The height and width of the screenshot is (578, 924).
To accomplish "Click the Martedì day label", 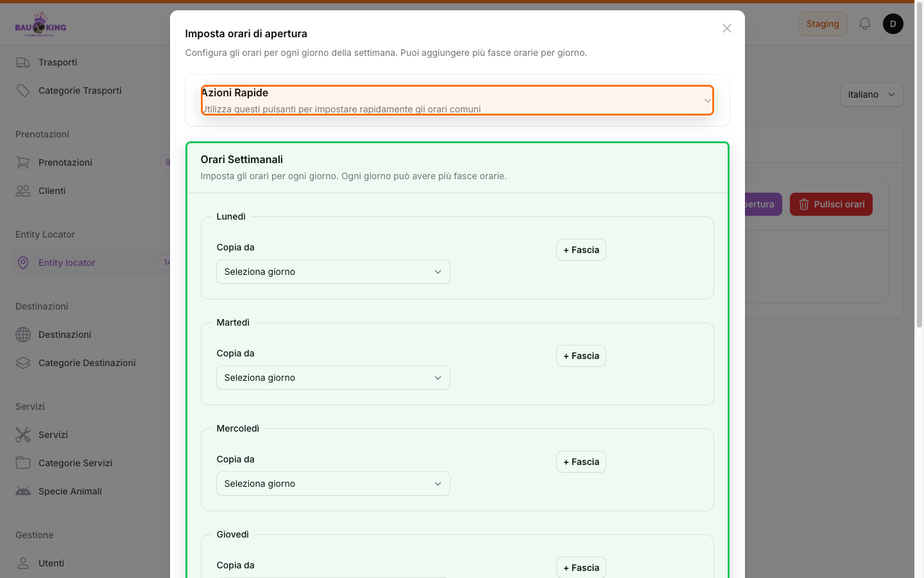I will [233, 322].
